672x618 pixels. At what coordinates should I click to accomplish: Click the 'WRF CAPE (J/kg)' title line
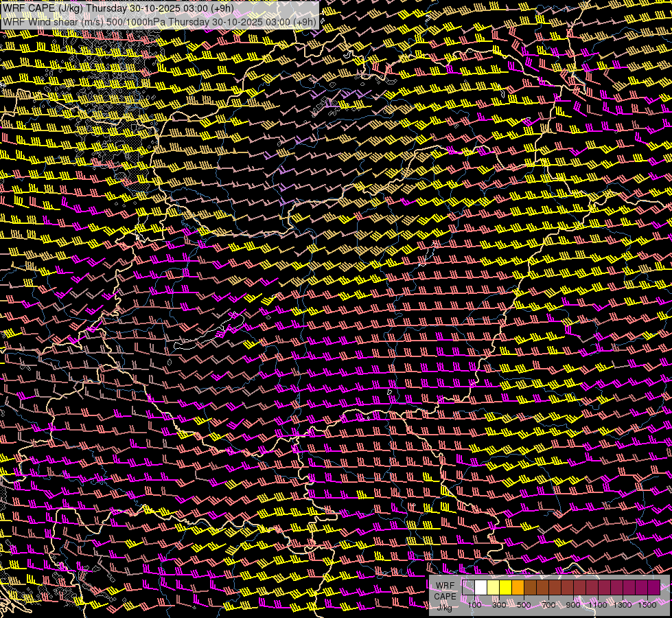coord(118,8)
